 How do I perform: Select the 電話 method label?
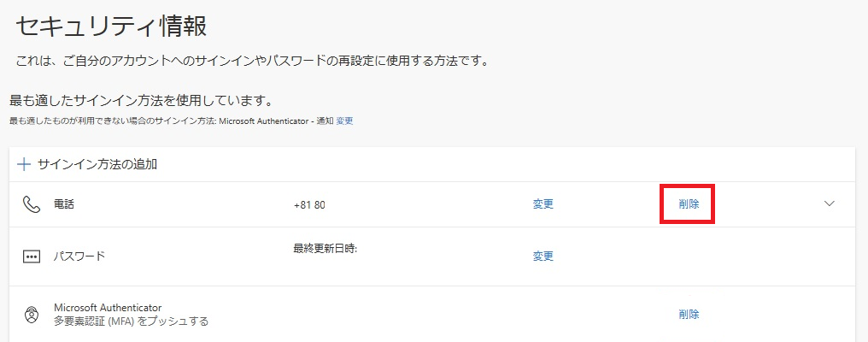[x=64, y=204]
